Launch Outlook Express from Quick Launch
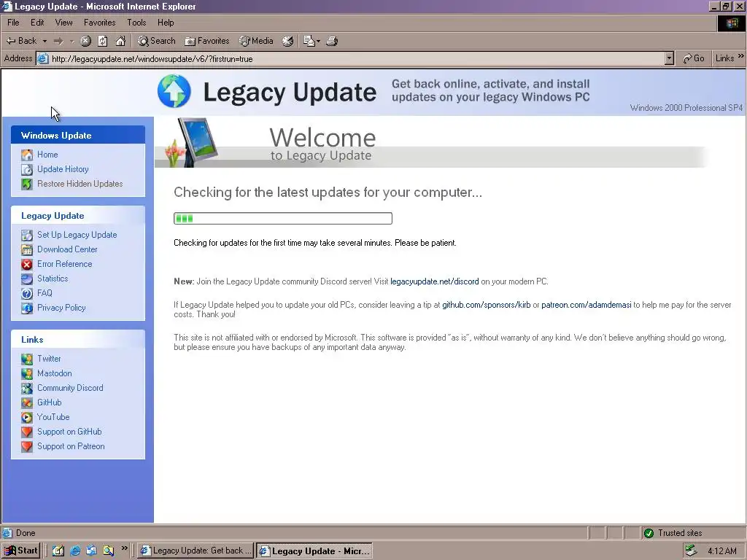 tap(91, 551)
